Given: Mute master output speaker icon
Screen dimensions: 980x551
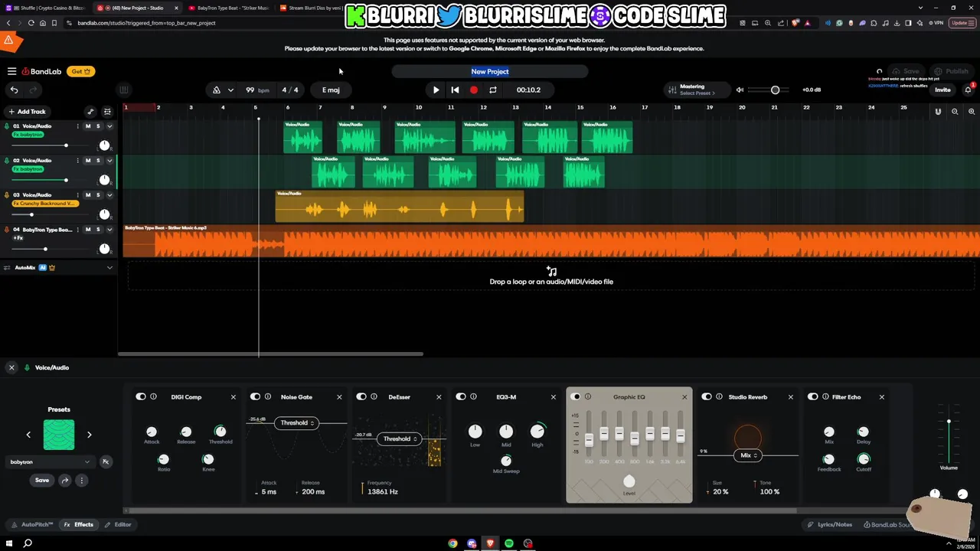Looking at the screenshot, I should [x=740, y=90].
